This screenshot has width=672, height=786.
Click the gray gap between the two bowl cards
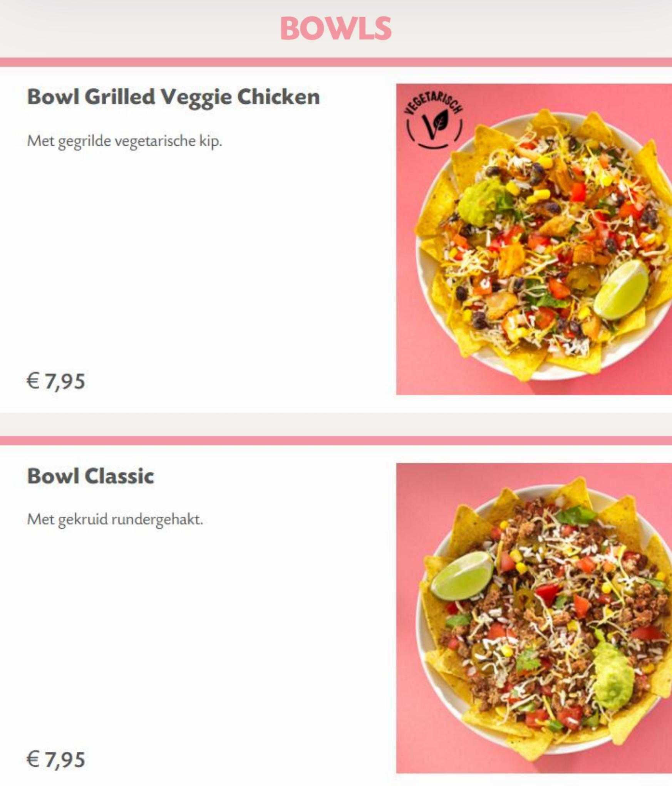tap(336, 424)
